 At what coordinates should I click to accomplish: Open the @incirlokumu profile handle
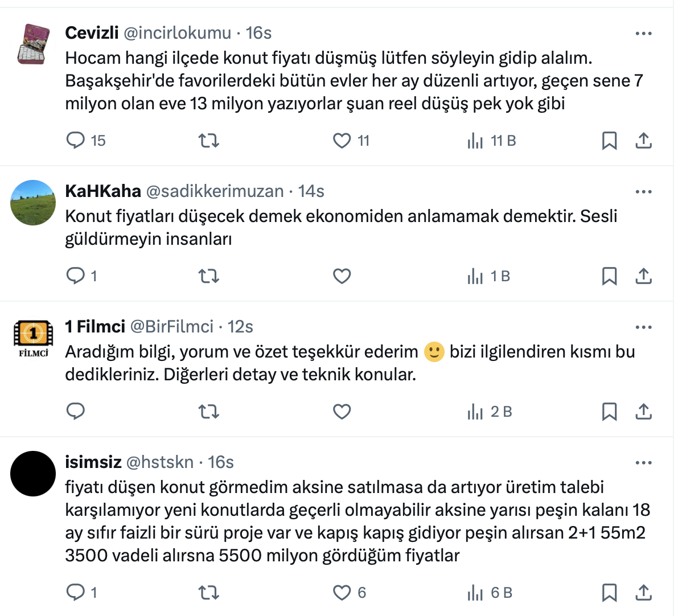coord(178,33)
